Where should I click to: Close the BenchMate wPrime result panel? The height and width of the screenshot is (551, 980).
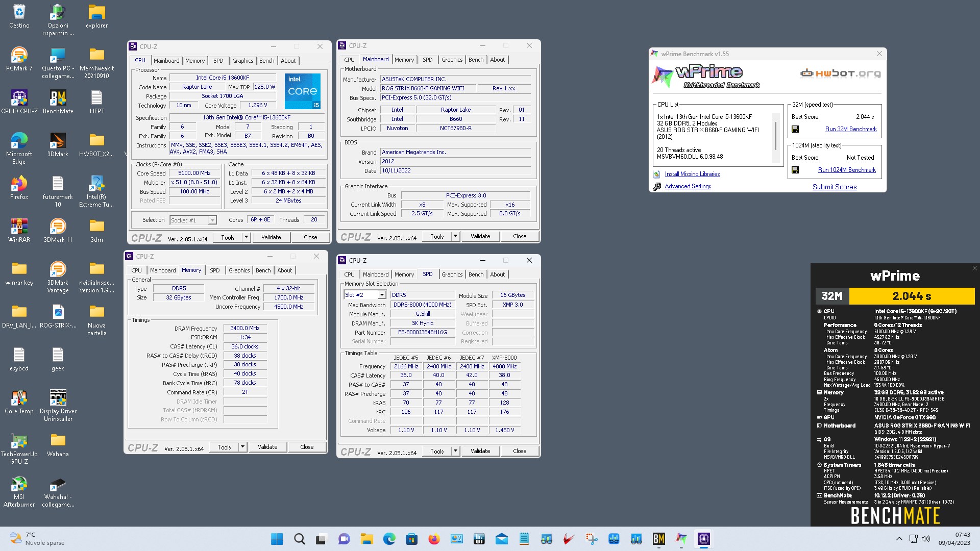coord(974,268)
